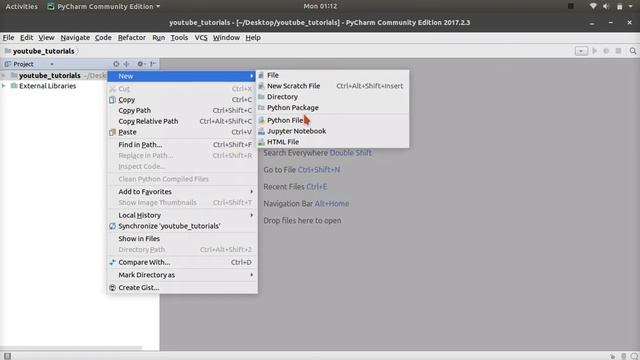Click Show in Files entry
Image resolution: width=640 pixels, height=360 pixels.
[182, 239]
